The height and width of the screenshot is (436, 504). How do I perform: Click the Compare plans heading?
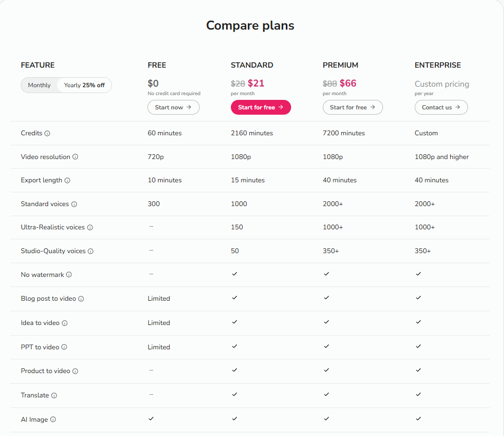[250, 25]
